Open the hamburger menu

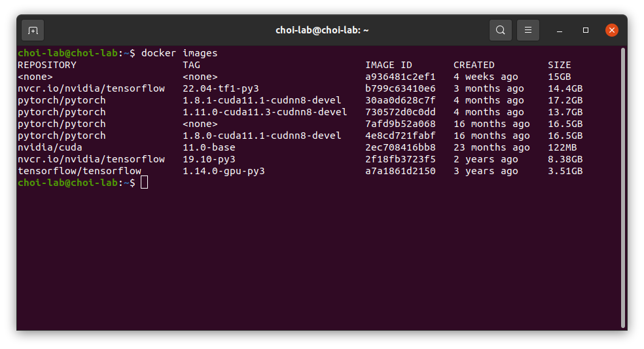[528, 30]
